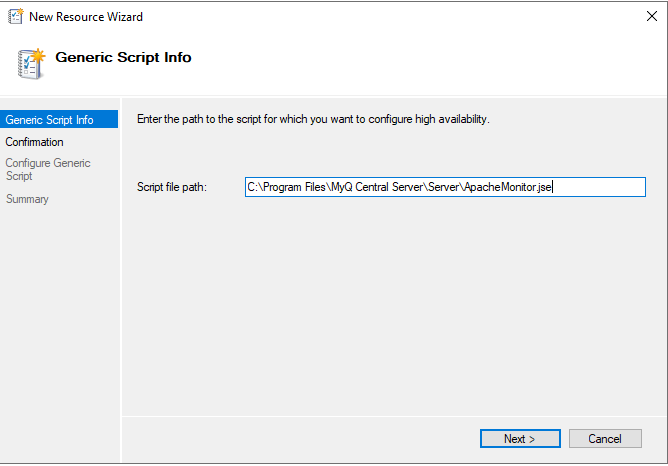Cancel the wizard with the Cancel button
This screenshot has width=668, height=466.
click(605, 438)
